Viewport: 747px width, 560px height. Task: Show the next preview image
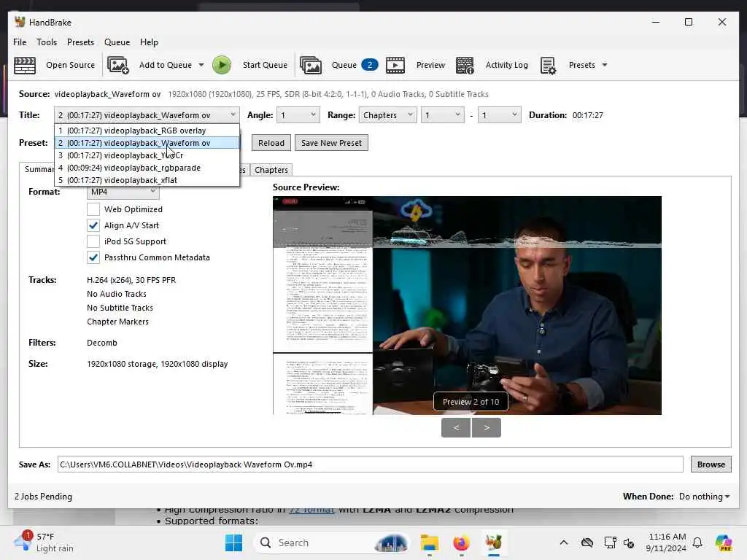[x=487, y=427]
